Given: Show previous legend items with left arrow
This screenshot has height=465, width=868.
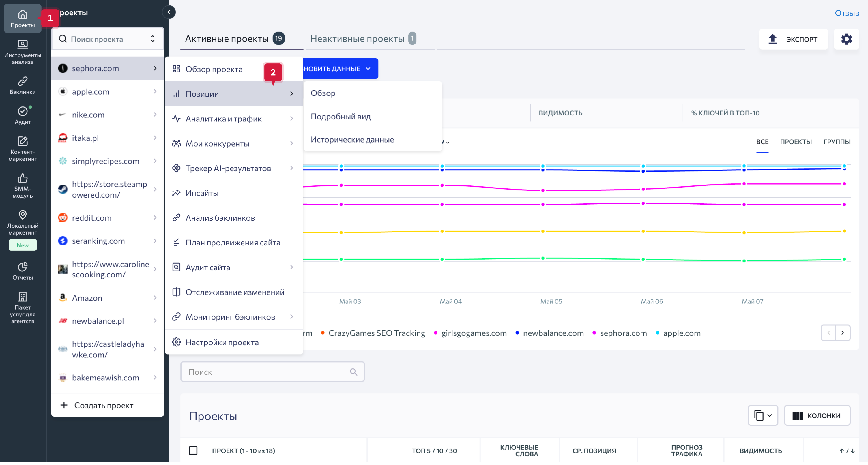Looking at the screenshot, I should click(828, 333).
